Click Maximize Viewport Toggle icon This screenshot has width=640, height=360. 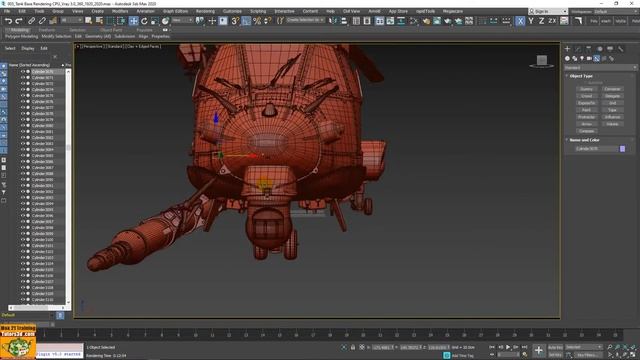(633, 355)
